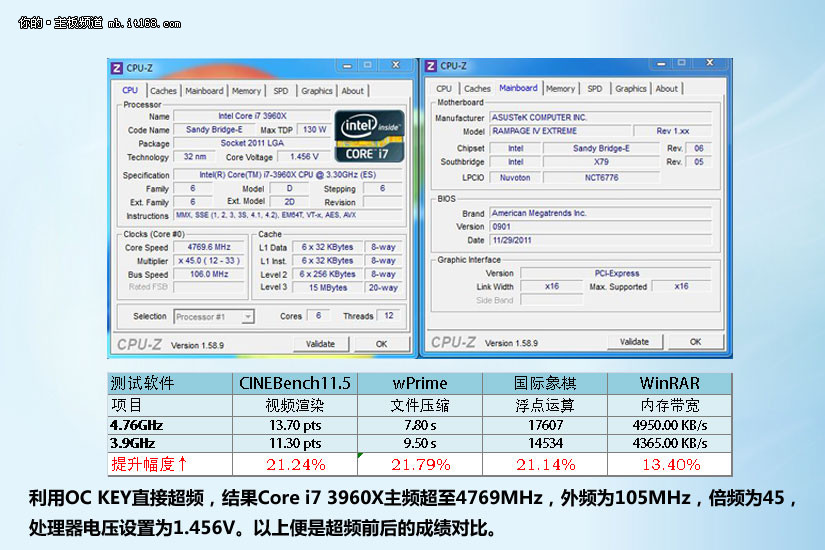825x550 pixels.
Task: Close the right CPU-Z window
Action: pyautogui.click(x=710, y=63)
